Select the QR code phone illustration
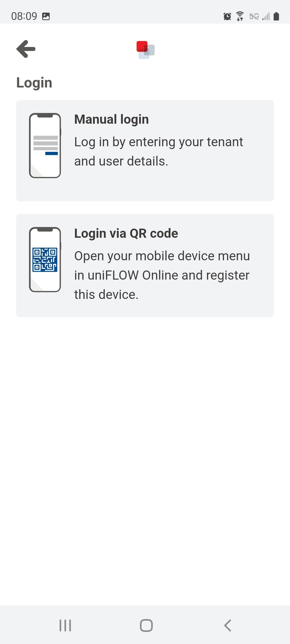Image resolution: width=290 pixels, height=644 pixels. click(45, 259)
